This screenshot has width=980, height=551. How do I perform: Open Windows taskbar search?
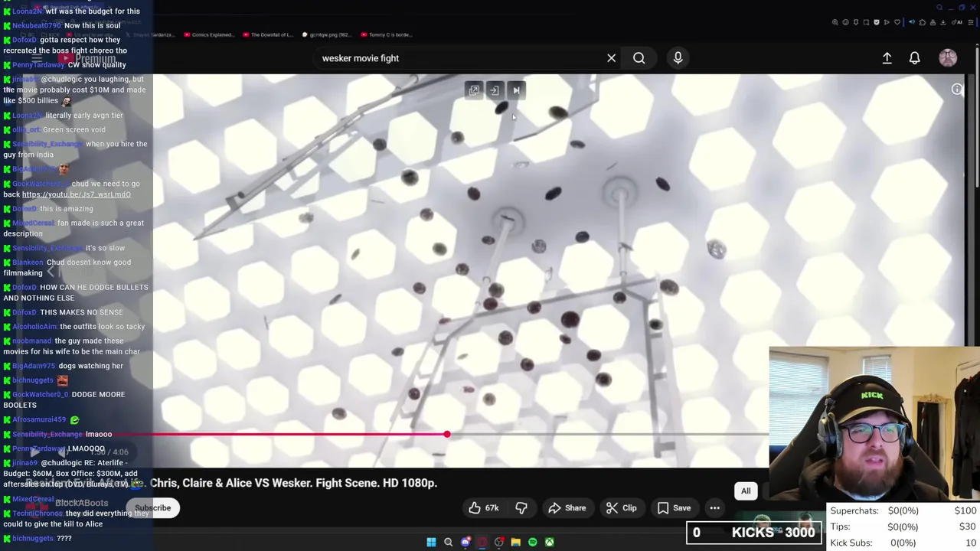pyautogui.click(x=448, y=542)
